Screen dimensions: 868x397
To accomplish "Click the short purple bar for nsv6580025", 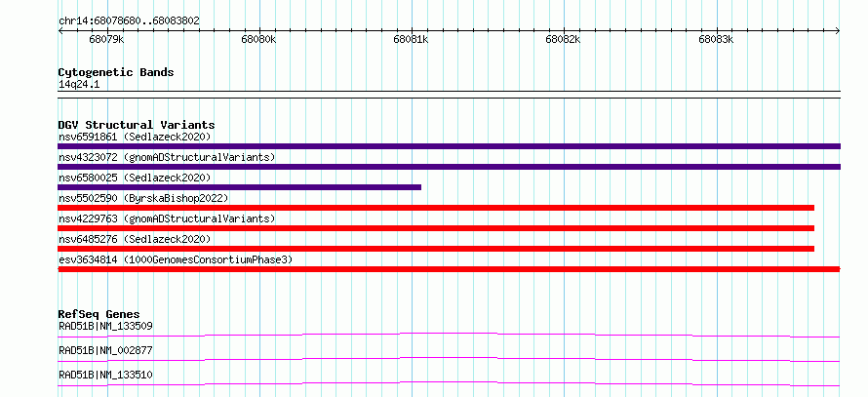I will 240,187.
